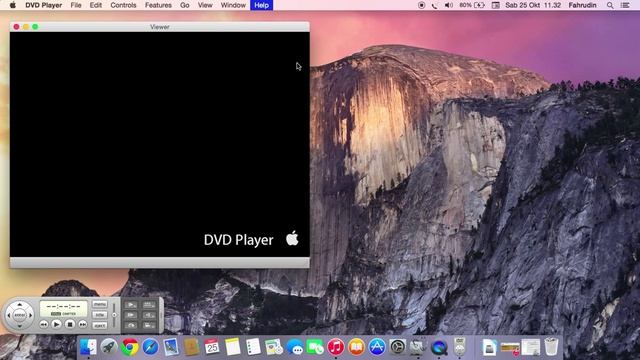Open Maps from the Dock
This screenshot has width=640, height=360.
274,347
